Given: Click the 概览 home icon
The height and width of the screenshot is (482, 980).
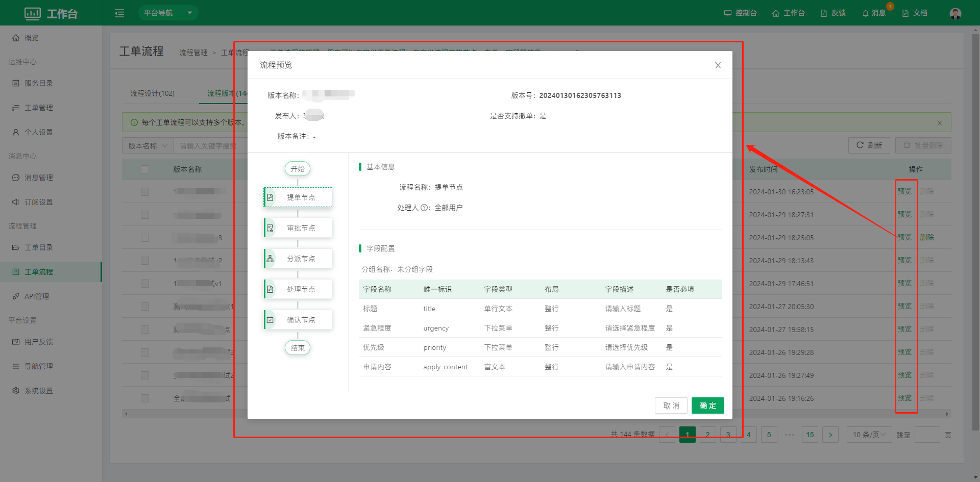Looking at the screenshot, I should point(16,38).
